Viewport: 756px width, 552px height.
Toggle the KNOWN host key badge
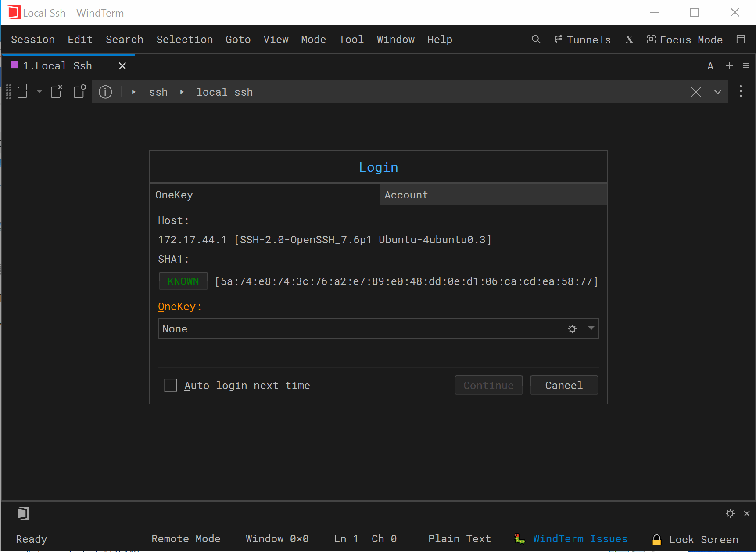point(183,281)
